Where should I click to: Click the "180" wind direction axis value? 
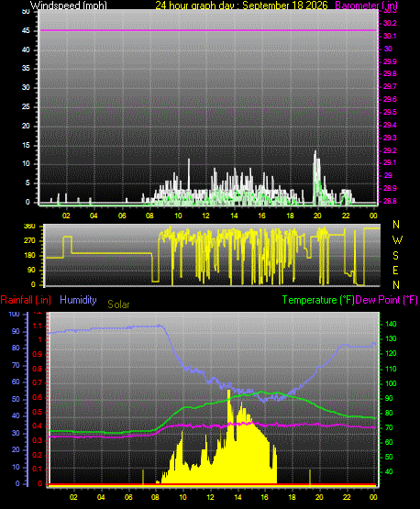(x=29, y=256)
